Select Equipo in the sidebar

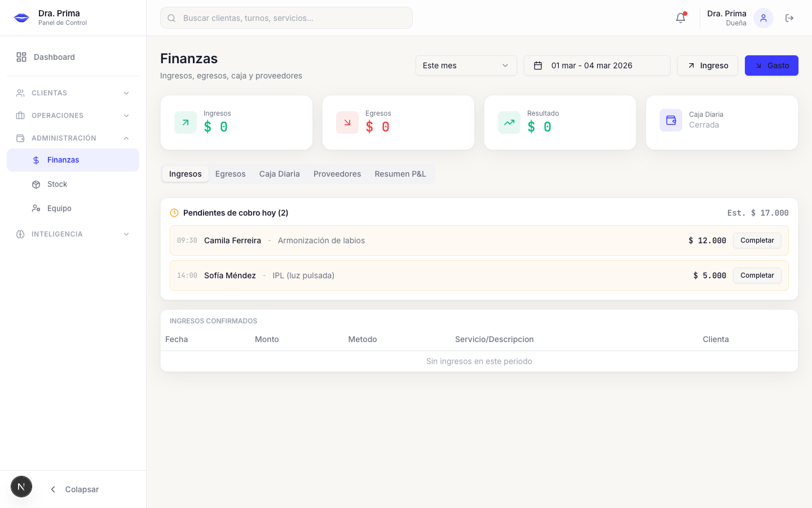pyautogui.click(x=59, y=208)
